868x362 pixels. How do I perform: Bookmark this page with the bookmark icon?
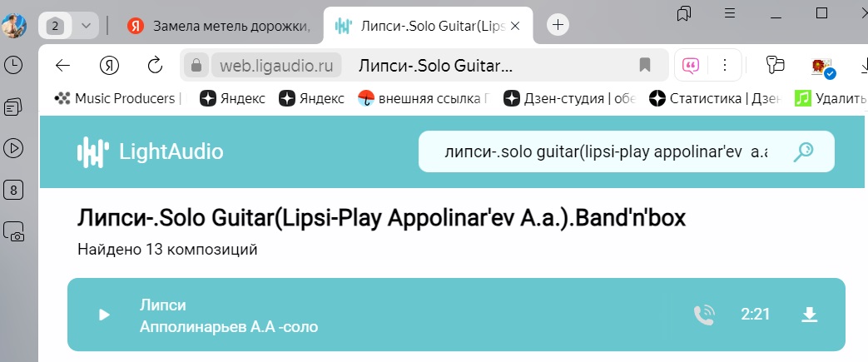coord(645,65)
